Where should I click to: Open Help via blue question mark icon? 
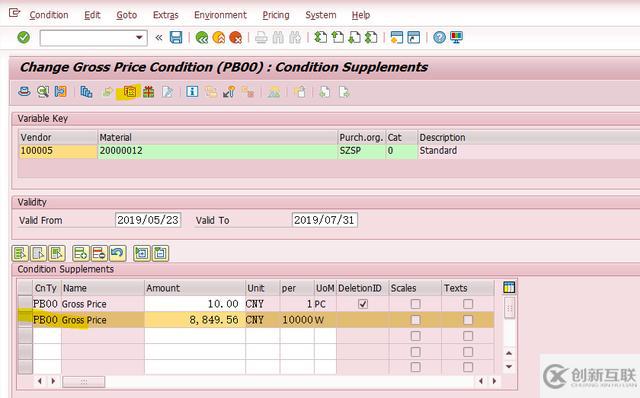coord(439,38)
